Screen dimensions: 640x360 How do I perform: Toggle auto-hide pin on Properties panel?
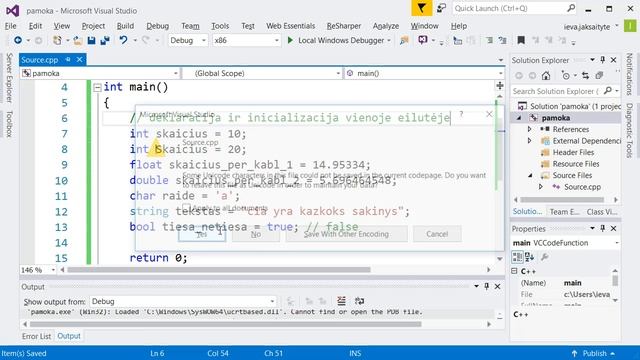603,229
